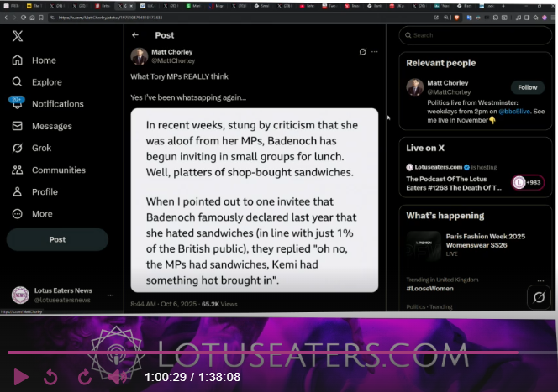Go back using the Post arrow

click(x=135, y=35)
